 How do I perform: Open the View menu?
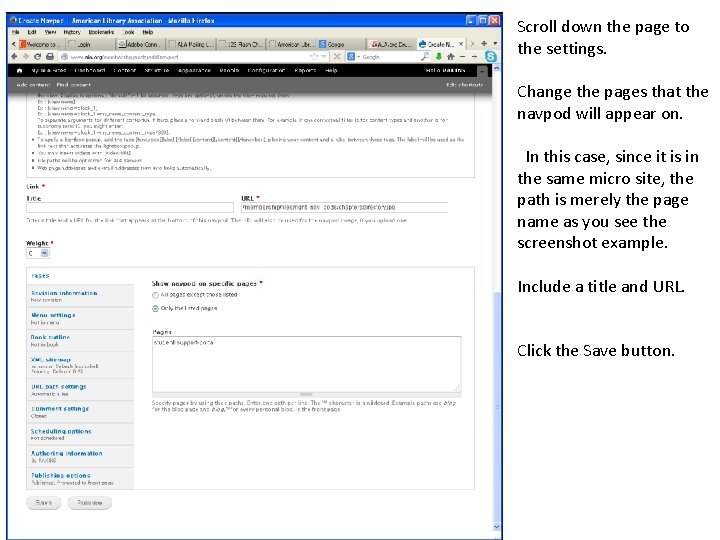pos(50,32)
